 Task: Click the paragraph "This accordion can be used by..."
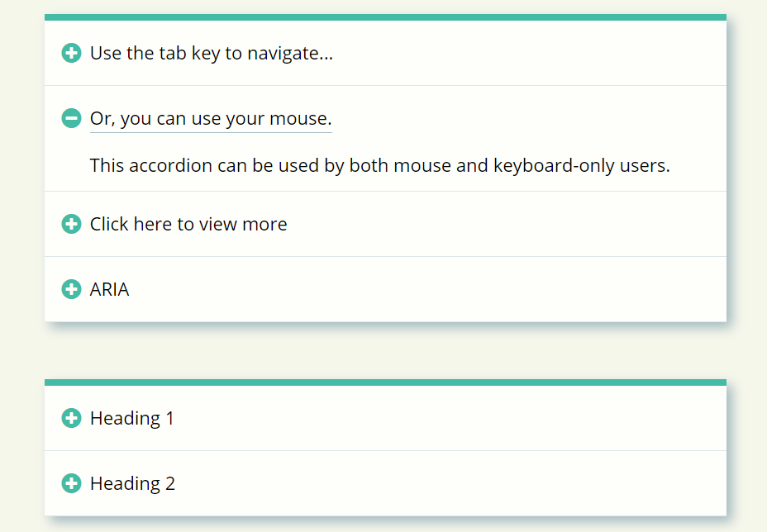(x=379, y=165)
